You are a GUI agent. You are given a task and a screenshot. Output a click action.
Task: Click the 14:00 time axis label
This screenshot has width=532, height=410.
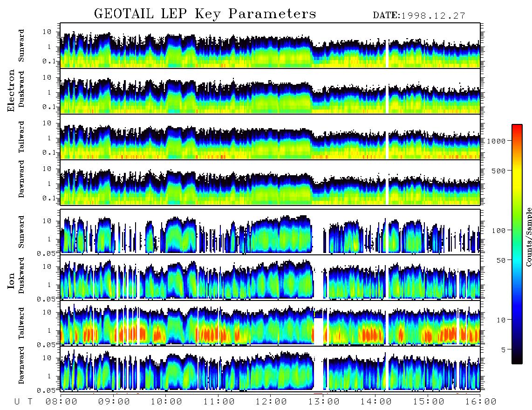(376, 402)
